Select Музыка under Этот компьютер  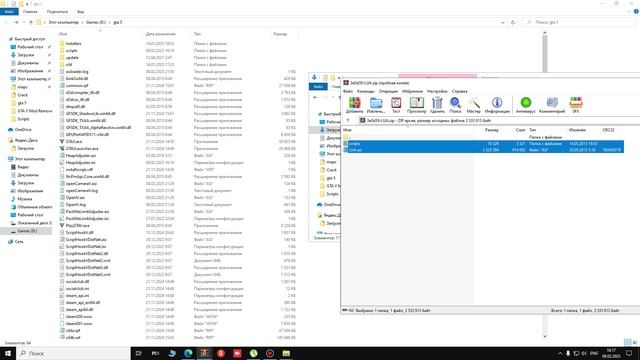[24, 199]
